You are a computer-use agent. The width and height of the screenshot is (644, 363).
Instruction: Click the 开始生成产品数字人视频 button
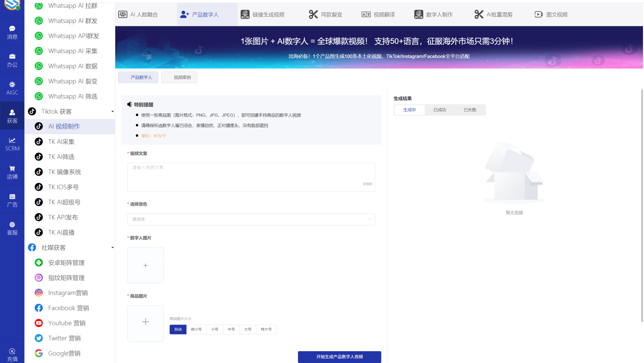pos(339,357)
